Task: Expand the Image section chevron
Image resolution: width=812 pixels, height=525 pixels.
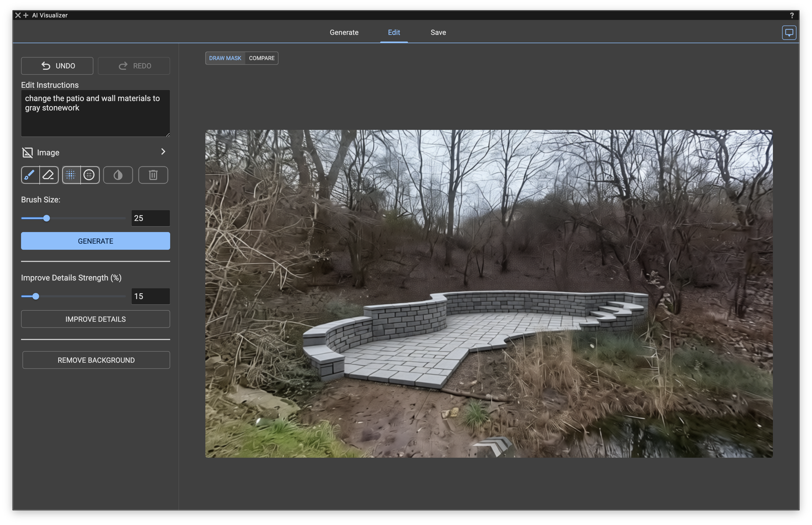Action: [163, 152]
